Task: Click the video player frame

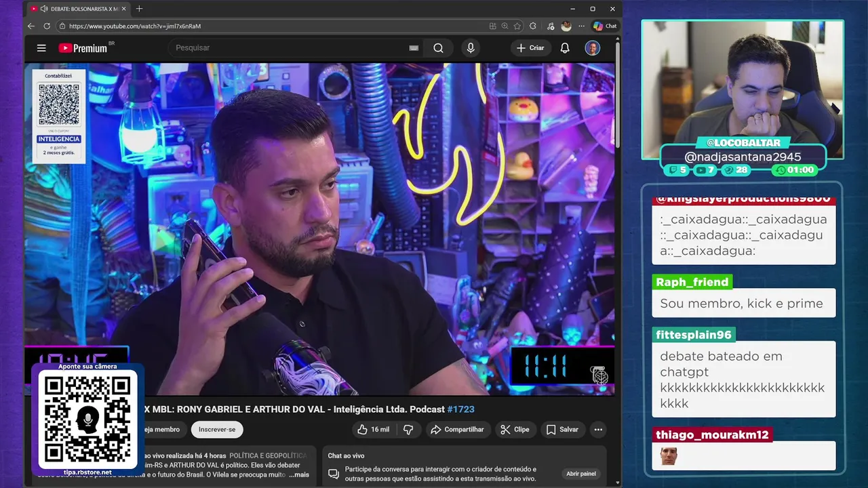Action: tap(320, 229)
